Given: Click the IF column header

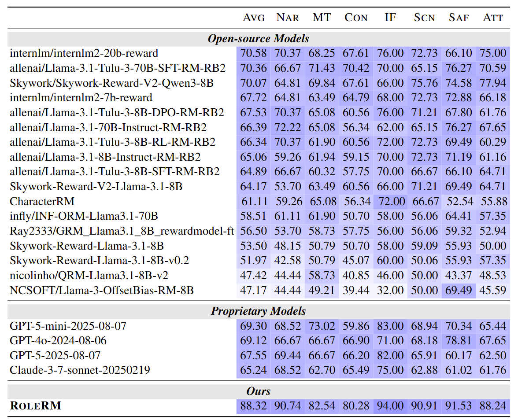Looking at the screenshot, I should pyautogui.click(x=390, y=18).
